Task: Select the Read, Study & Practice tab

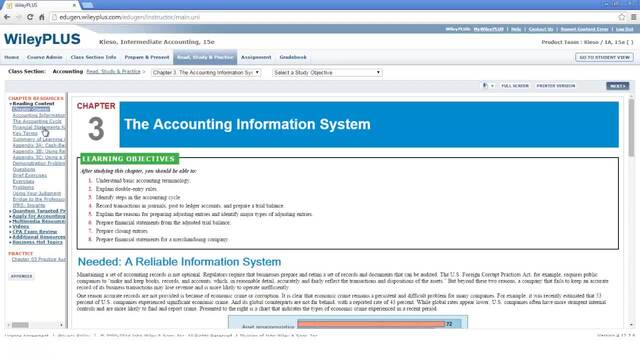Action: [x=205, y=57]
